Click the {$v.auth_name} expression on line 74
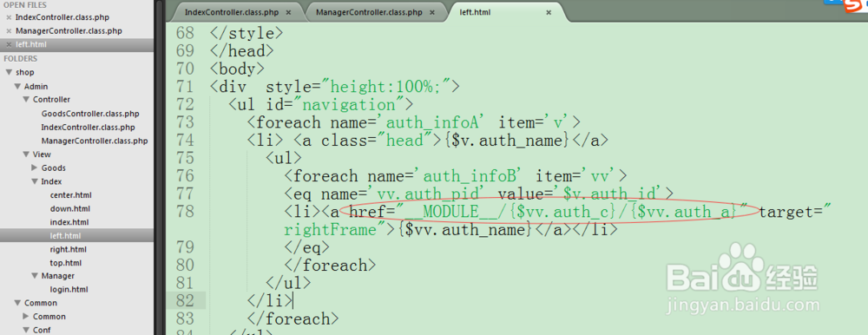The image size is (868, 335). coord(508,140)
